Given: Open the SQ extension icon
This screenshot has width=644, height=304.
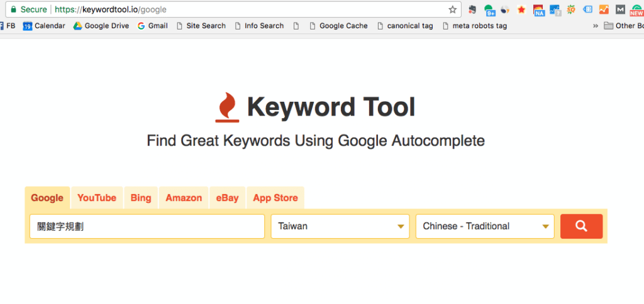Looking at the screenshot, I should point(570,9).
